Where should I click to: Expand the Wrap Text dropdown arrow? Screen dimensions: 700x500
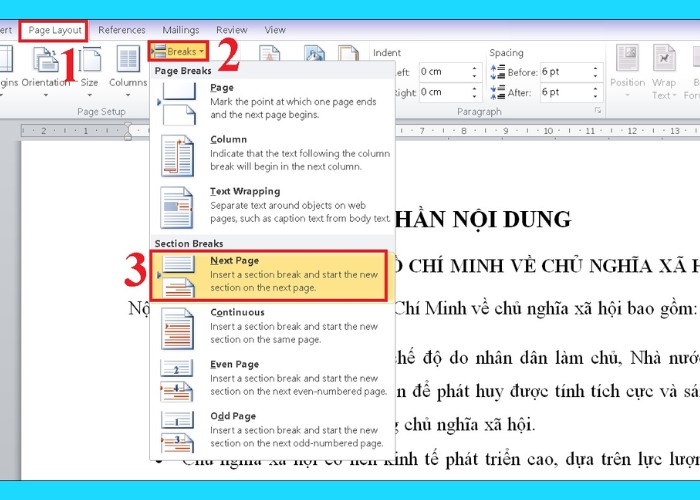pos(675,95)
